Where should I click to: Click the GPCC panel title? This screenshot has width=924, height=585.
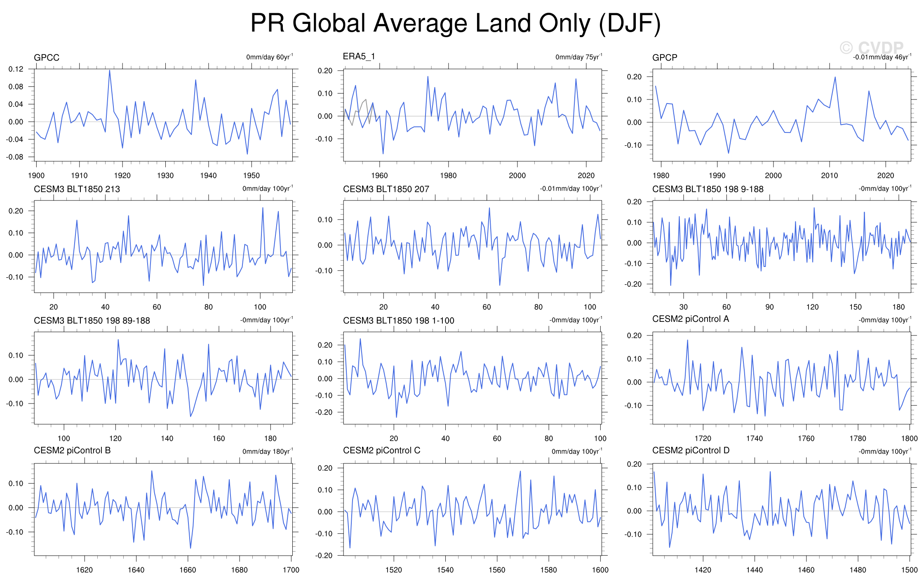(47, 58)
